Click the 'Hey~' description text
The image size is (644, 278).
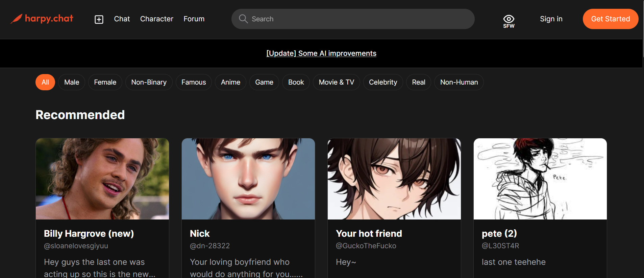[x=346, y=262]
